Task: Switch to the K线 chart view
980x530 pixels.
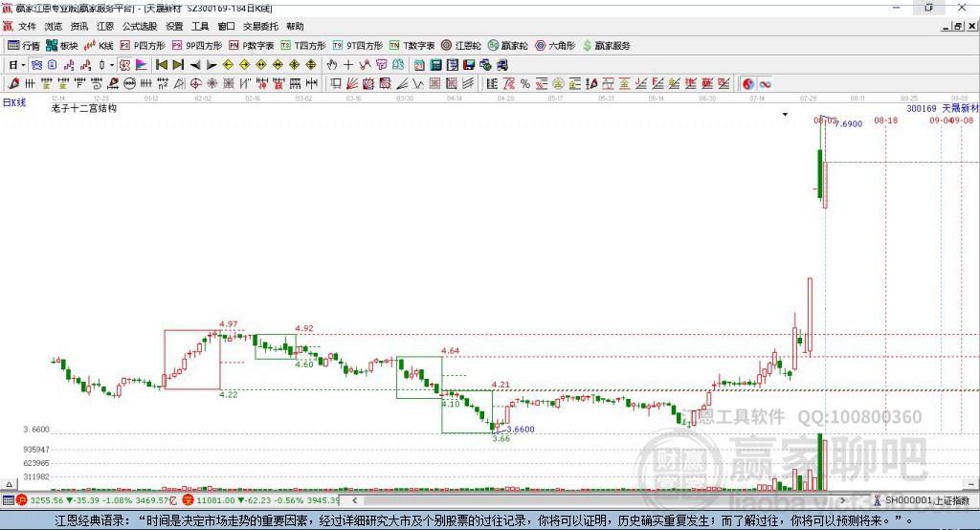Action: (x=99, y=46)
